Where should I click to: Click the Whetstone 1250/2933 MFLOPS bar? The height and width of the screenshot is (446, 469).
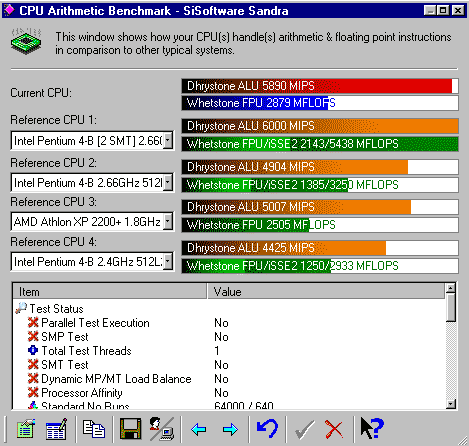320,266
